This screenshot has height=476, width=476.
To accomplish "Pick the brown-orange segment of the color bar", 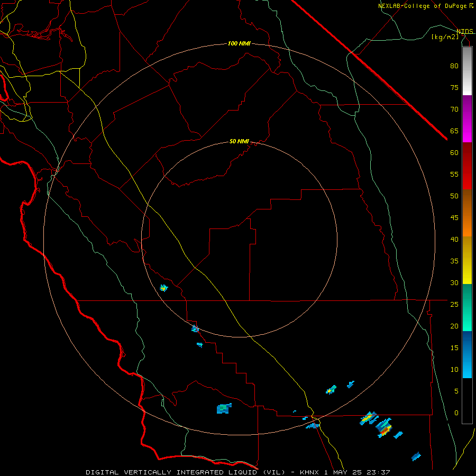I will (467, 213).
